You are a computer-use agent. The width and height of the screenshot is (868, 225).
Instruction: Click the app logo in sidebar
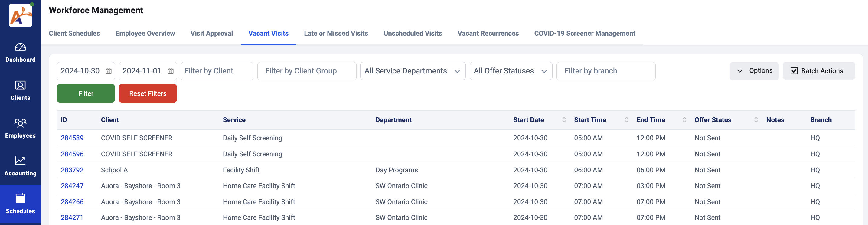pos(21,15)
